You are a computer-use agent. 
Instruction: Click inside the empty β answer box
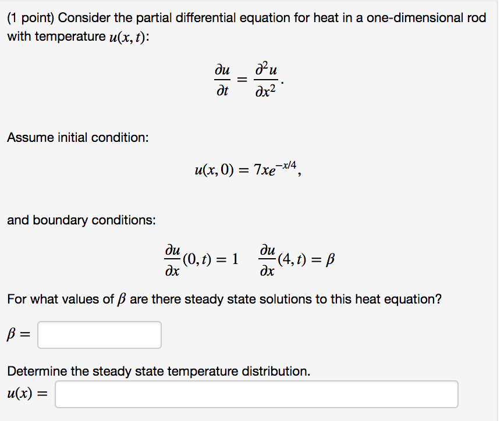(x=99, y=335)
